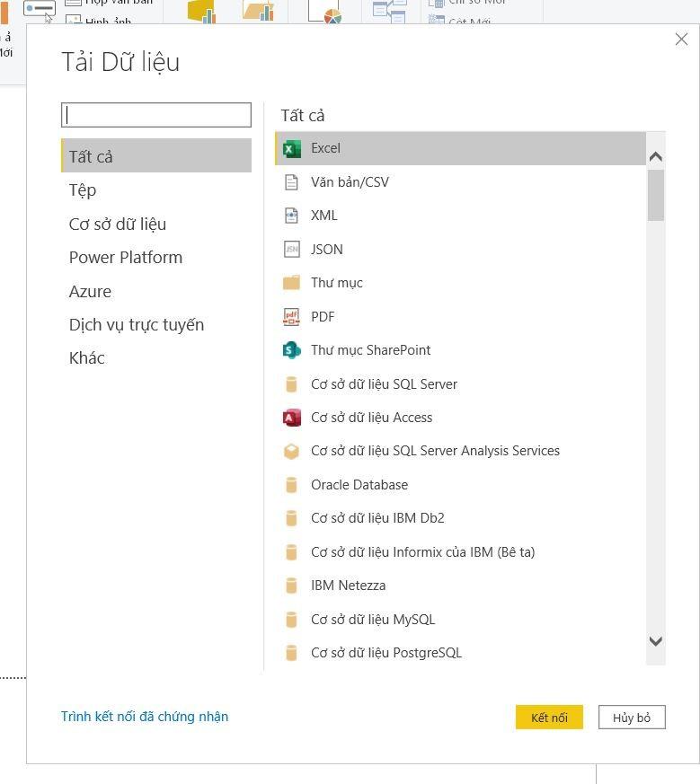Click the Văn bản/CSV file icon
The width and height of the screenshot is (700, 784).
291,182
